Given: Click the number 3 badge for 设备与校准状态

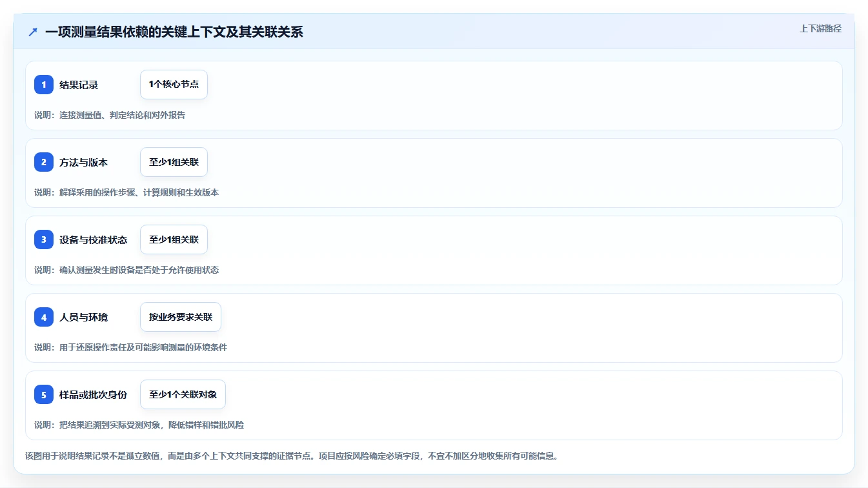Looking at the screenshot, I should [x=44, y=239].
